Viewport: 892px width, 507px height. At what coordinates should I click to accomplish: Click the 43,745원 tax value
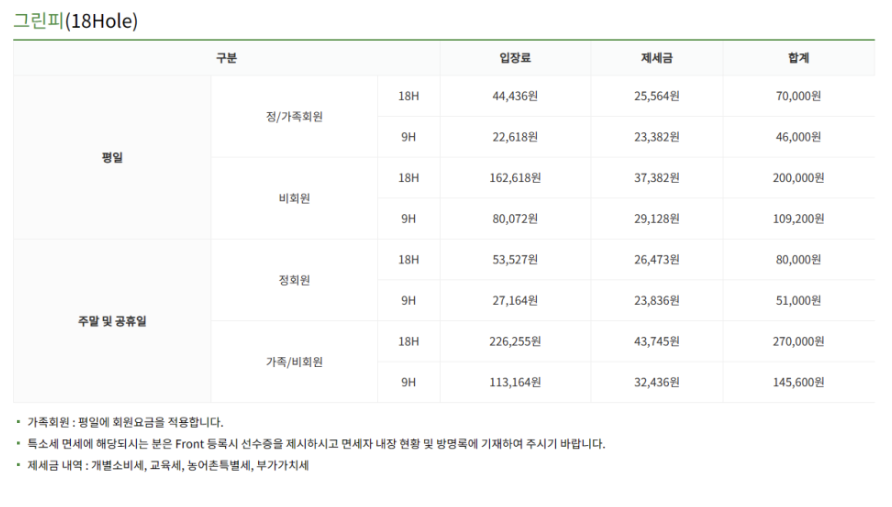click(x=656, y=341)
